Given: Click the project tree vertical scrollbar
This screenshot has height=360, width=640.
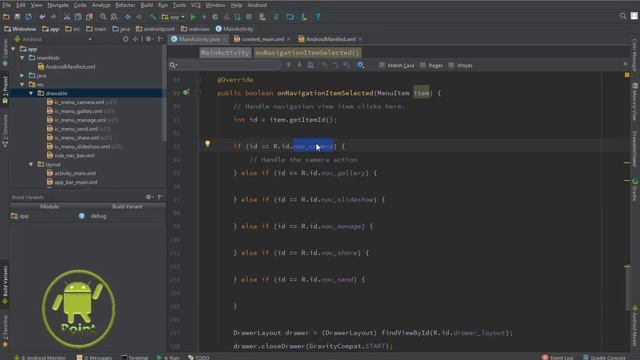Looking at the screenshot, I should tap(164, 92).
